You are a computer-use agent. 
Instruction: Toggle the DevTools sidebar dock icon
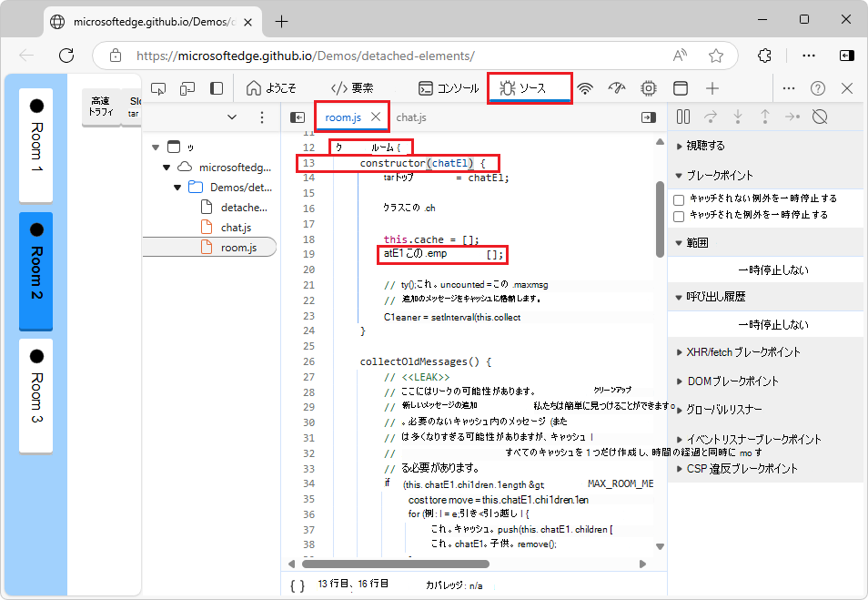pos(217,88)
